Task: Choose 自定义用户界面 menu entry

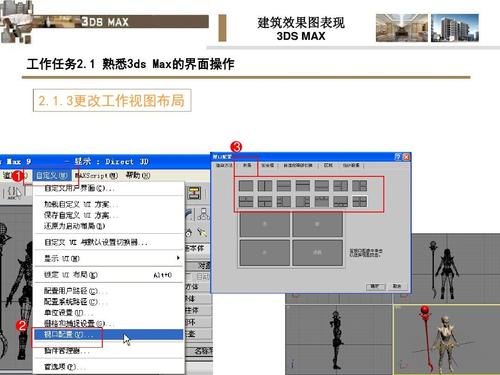Action: [x=108, y=188]
